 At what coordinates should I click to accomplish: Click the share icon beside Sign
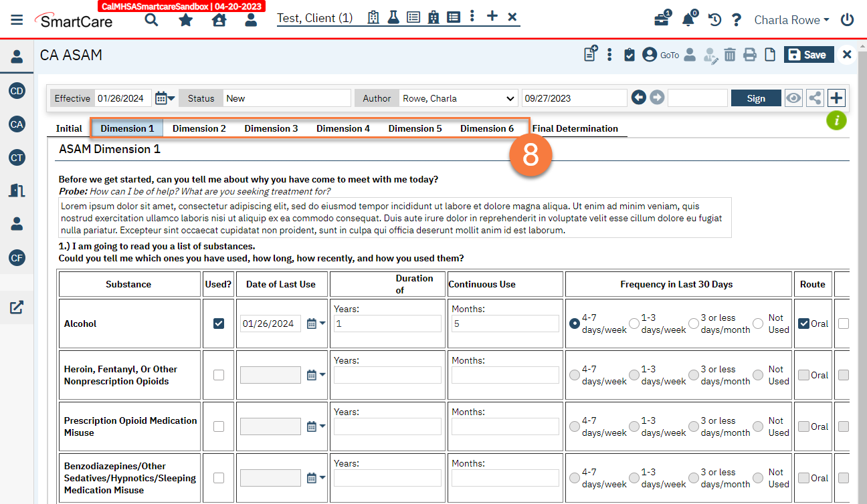tap(815, 98)
